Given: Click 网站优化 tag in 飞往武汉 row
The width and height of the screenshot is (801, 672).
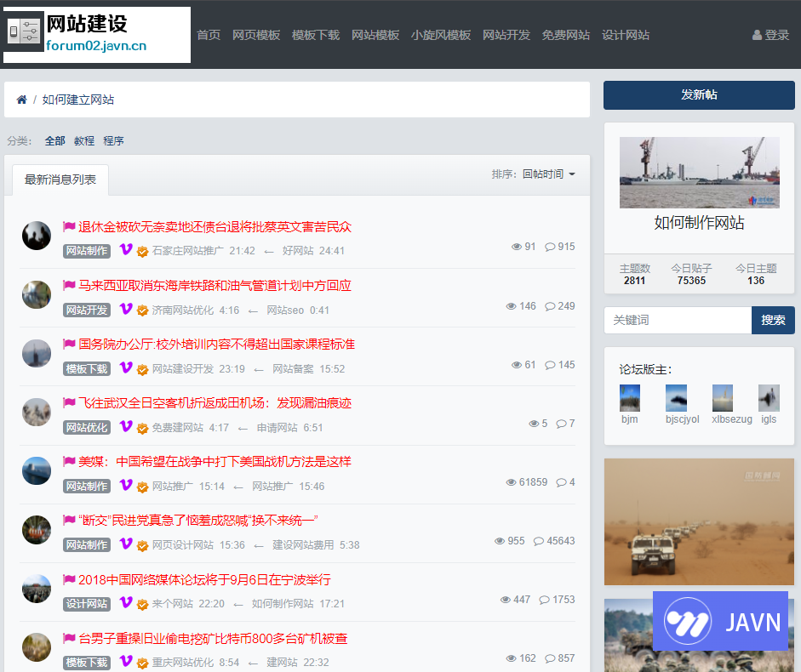Looking at the screenshot, I should pos(87,427).
